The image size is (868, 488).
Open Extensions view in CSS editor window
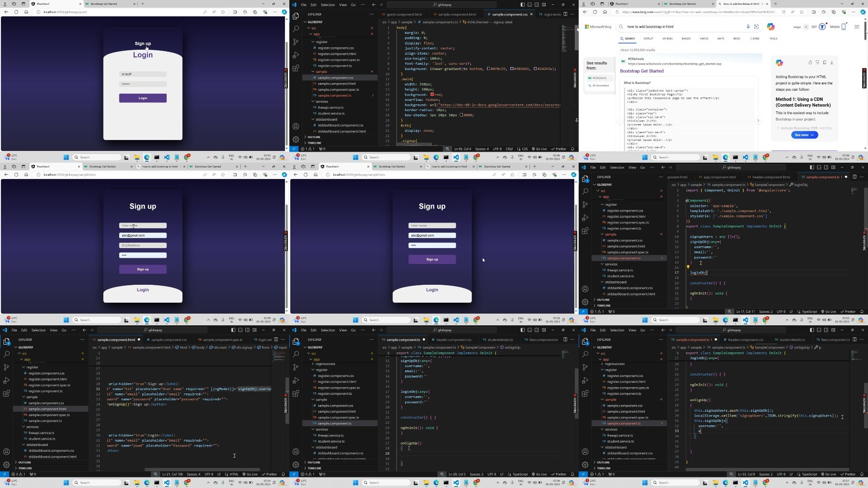pyautogui.click(x=296, y=68)
